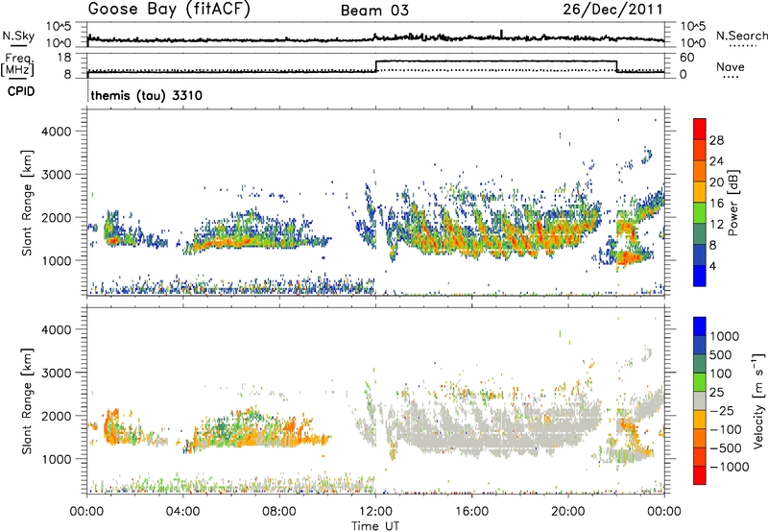768x532 pixels.
Task: Click the 'Nave' legend label
Action: [x=731, y=67]
